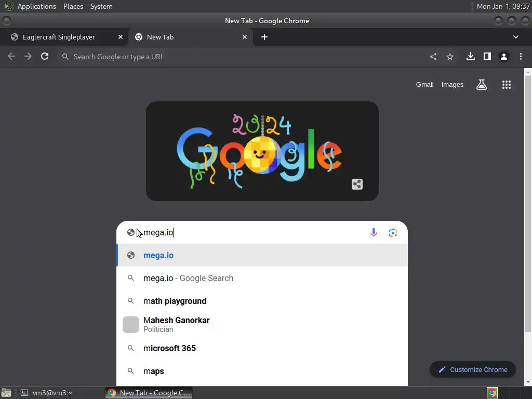Click the Customize Chrome button
532x399 pixels.
[473, 370]
